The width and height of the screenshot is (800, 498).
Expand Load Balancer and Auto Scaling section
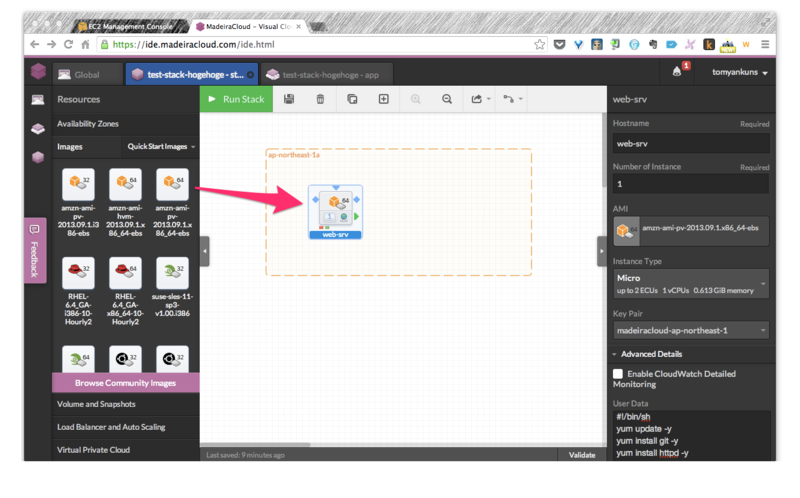tap(126, 427)
